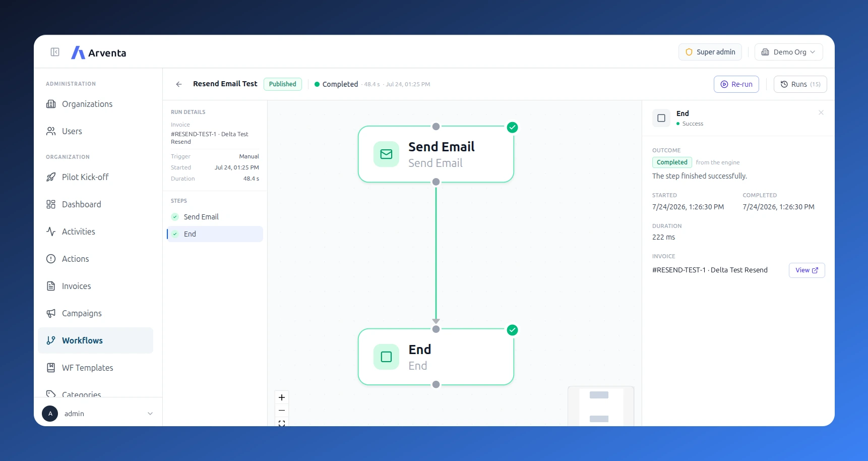The height and width of the screenshot is (461, 868).
Task: Go to Pilot Kick-off
Action: [x=96, y=177]
